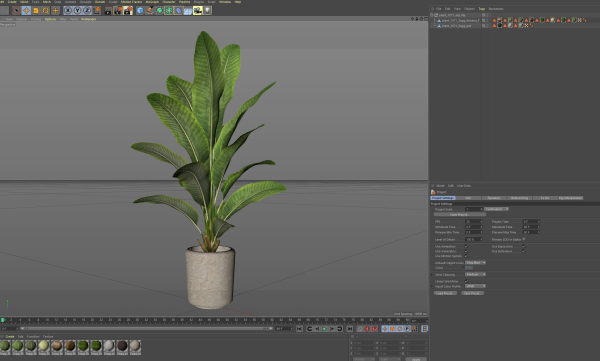This screenshot has width=600, height=361.
Task: Toggle the X axis lock
Action: pos(68,10)
